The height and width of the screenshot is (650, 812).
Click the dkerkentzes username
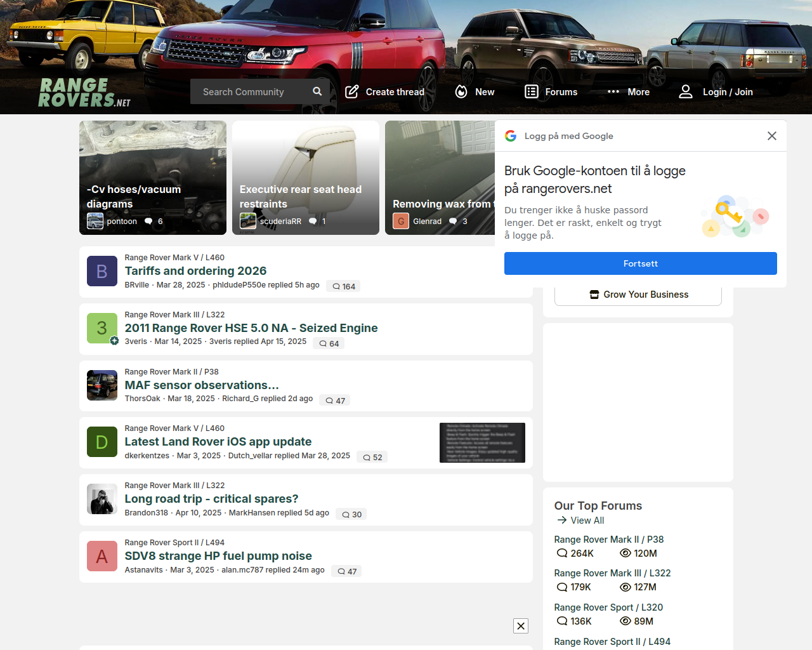[x=147, y=456]
